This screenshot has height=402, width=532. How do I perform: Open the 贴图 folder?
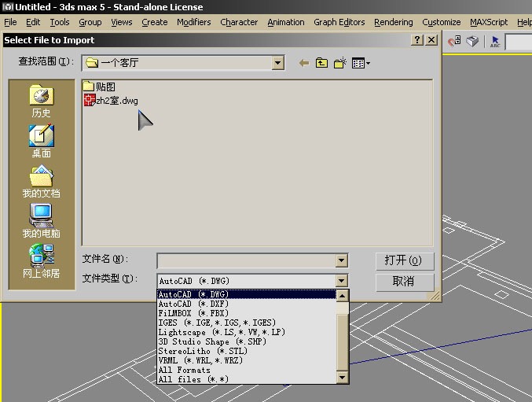(100, 87)
